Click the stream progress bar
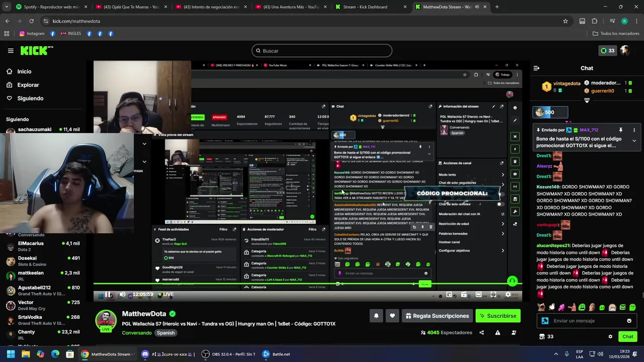Screen dimensions: 644x362 (307, 285)
